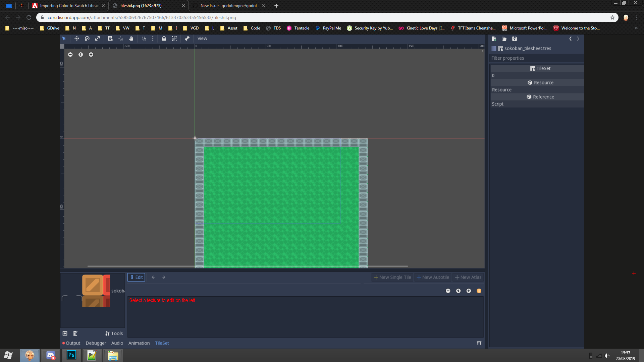Open an existing resource from disk
Image resolution: width=644 pixels, height=362 pixels.
[504, 39]
